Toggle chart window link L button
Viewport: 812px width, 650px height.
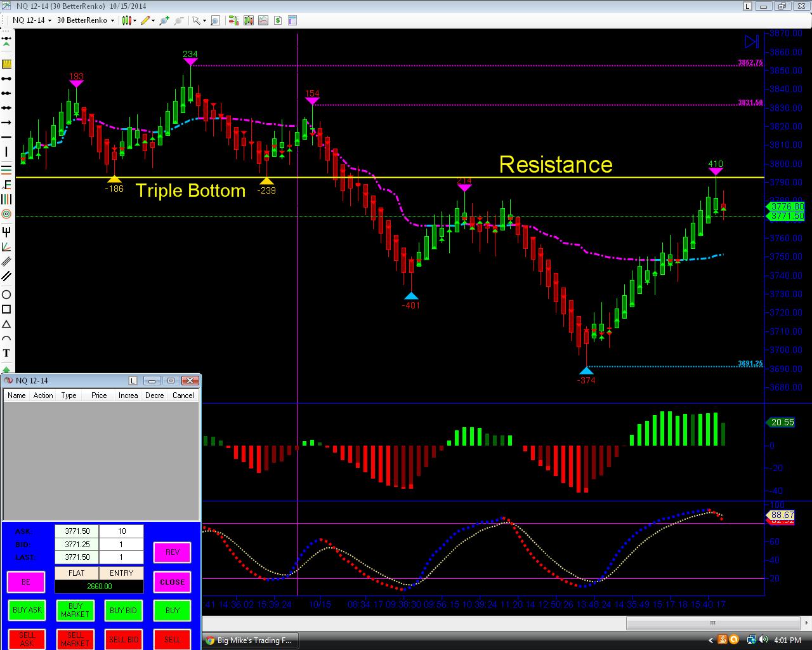click(749, 6)
